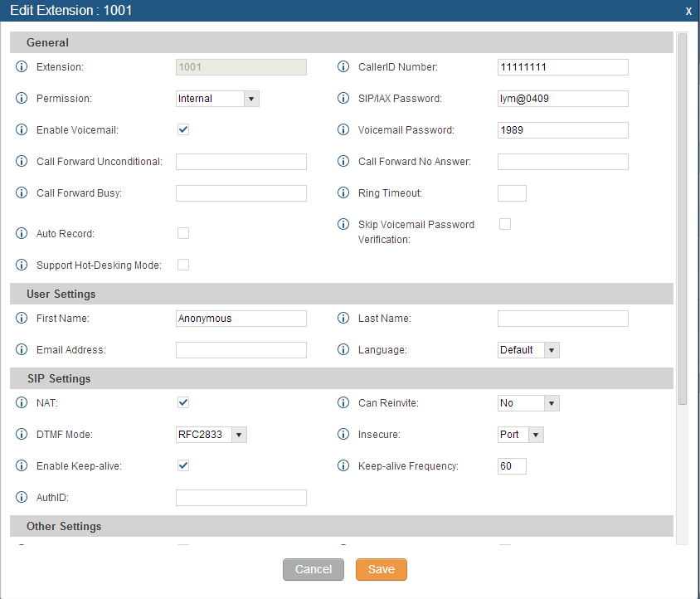The width and height of the screenshot is (700, 599).
Task: Expand the Insecure dropdown
Action: pos(521,435)
